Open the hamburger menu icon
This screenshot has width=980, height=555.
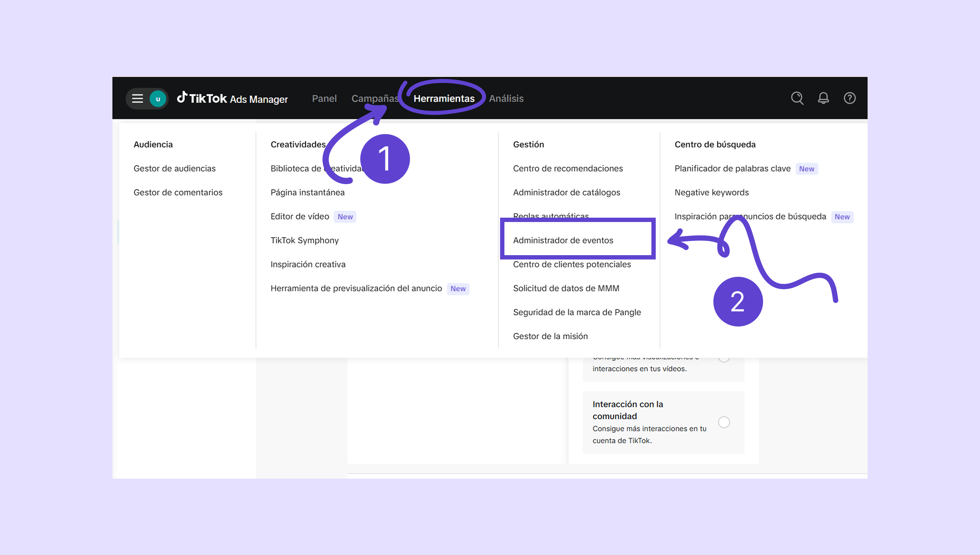tap(137, 99)
